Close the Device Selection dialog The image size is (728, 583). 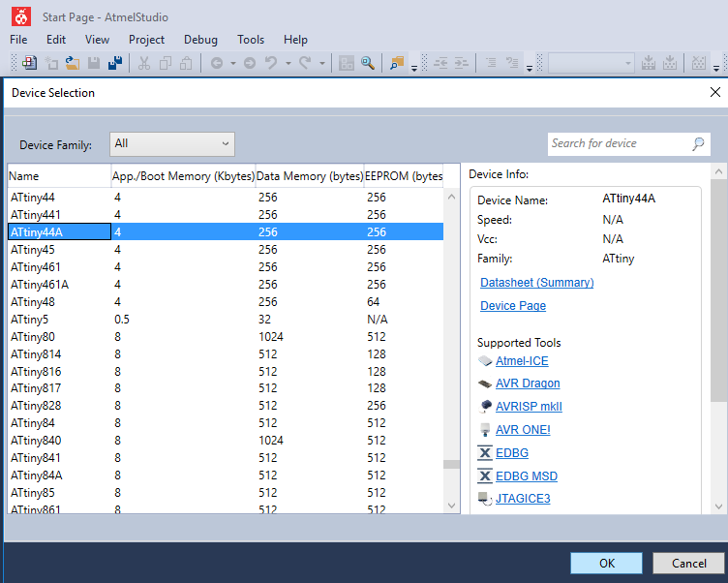[715, 92]
